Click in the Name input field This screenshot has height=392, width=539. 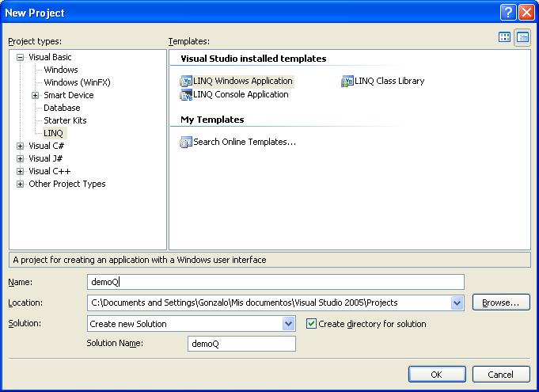(275, 282)
